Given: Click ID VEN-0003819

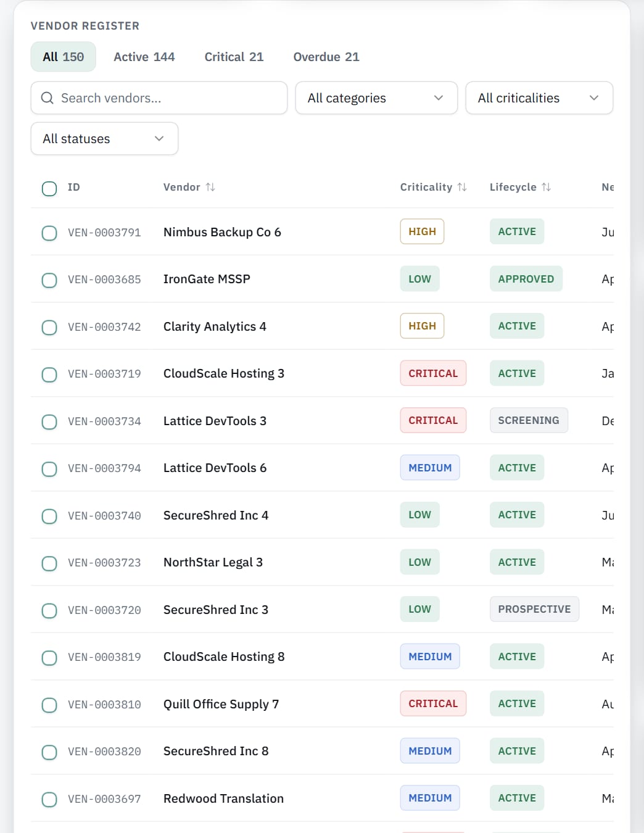Looking at the screenshot, I should point(104,657).
